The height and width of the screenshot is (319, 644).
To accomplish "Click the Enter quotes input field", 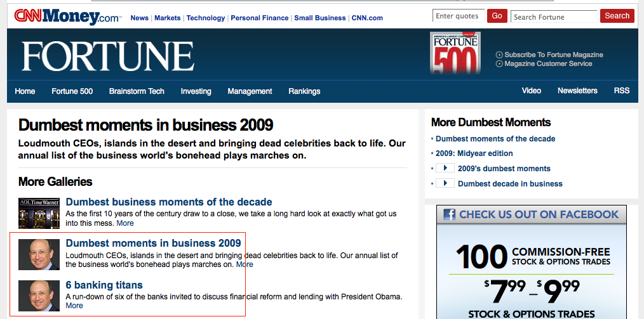I will [x=459, y=16].
